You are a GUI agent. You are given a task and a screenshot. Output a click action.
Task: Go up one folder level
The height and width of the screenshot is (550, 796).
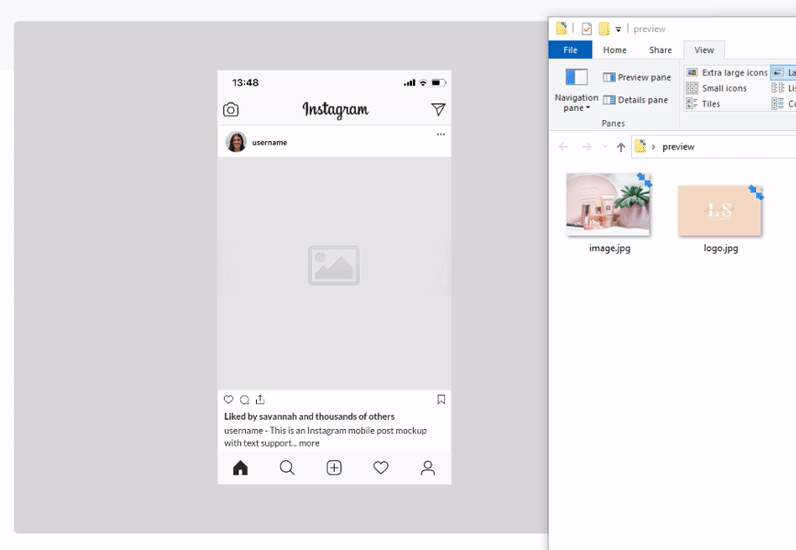tap(621, 147)
